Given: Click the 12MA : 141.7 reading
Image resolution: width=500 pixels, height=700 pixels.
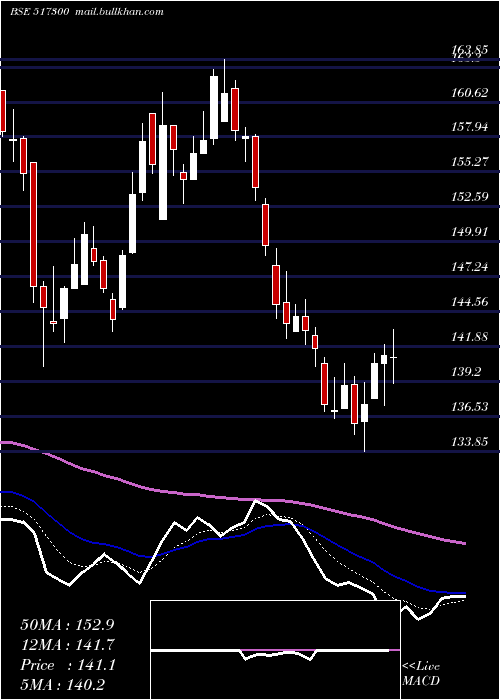Looking at the screenshot, I should pyautogui.click(x=68, y=645).
